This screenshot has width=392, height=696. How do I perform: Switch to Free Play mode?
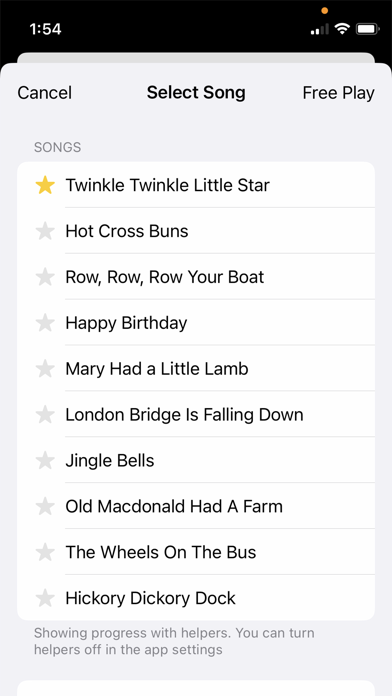pos(338,93)
